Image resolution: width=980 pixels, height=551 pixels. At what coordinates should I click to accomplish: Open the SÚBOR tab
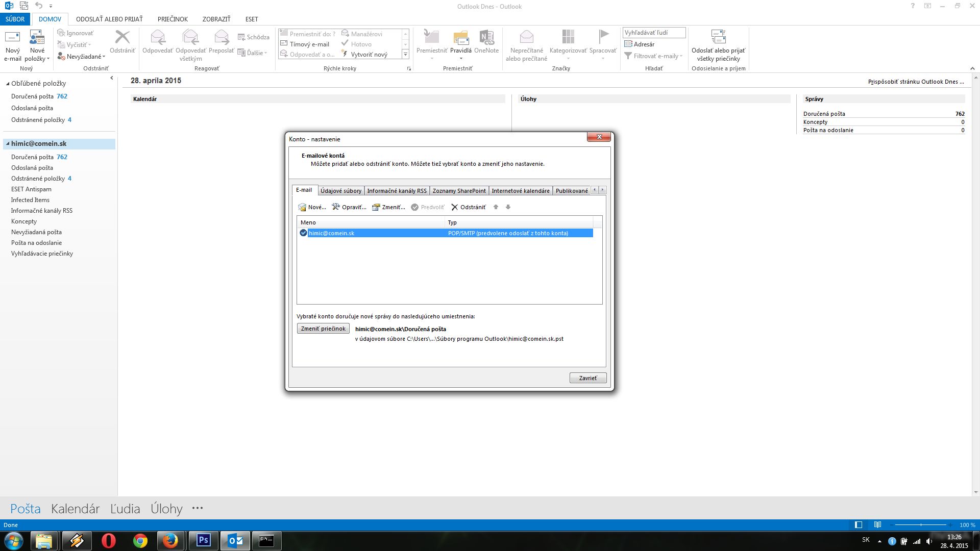pos(15,19)
